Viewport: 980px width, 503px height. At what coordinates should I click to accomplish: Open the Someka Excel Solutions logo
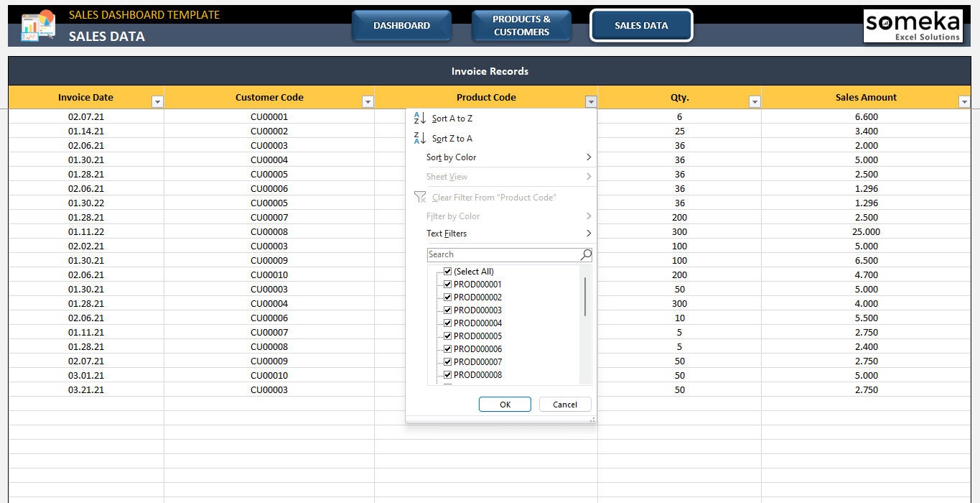pos(913,25)
